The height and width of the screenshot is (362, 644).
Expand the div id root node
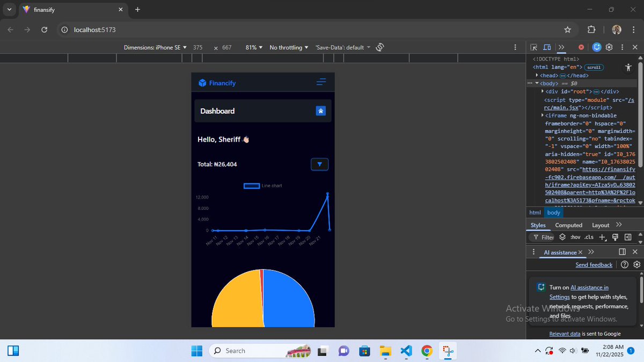coord(543,91)
